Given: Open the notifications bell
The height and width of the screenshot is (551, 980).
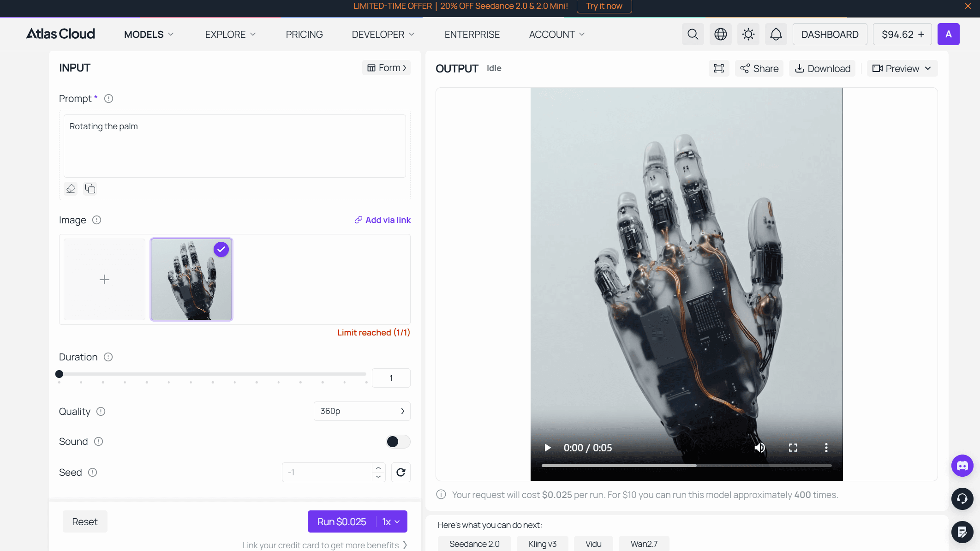Looking at the screenshot, I should click(x=776, y=34).
